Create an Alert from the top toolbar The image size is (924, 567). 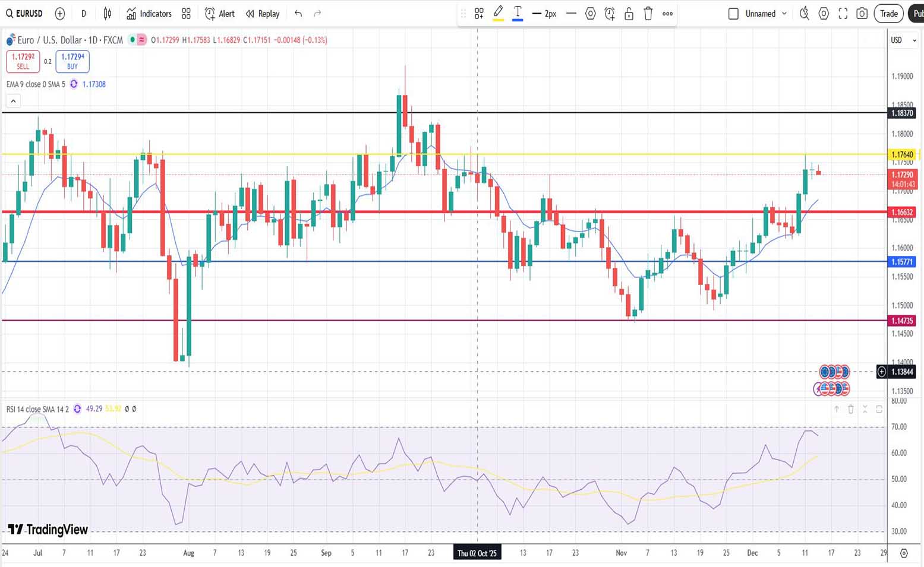click(x=219, y=14)
